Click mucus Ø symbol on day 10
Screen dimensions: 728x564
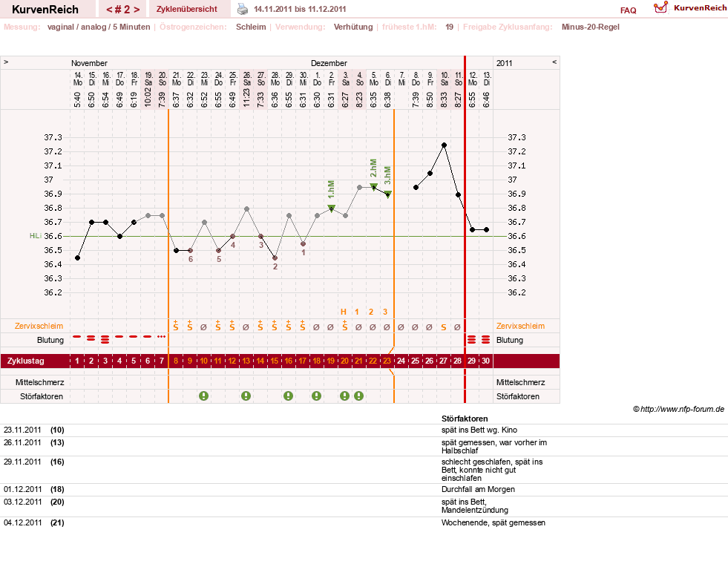[x=204, y=327]
